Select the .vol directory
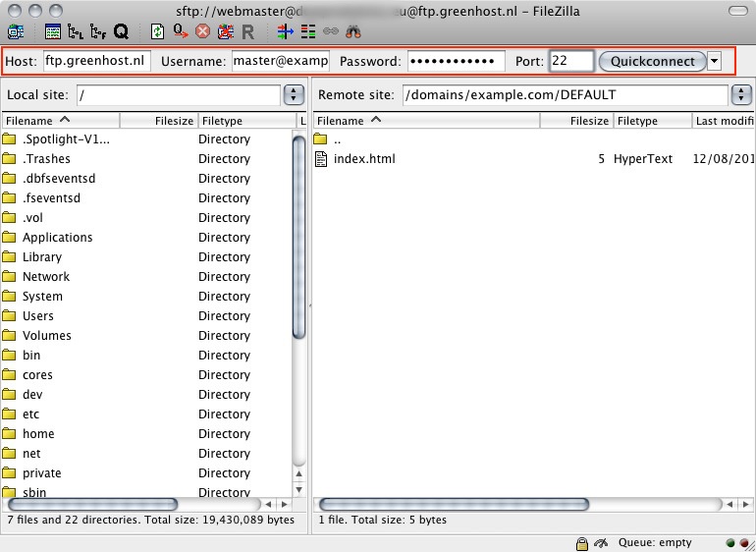This screenshot has height=552, width=756. (146, 218)
